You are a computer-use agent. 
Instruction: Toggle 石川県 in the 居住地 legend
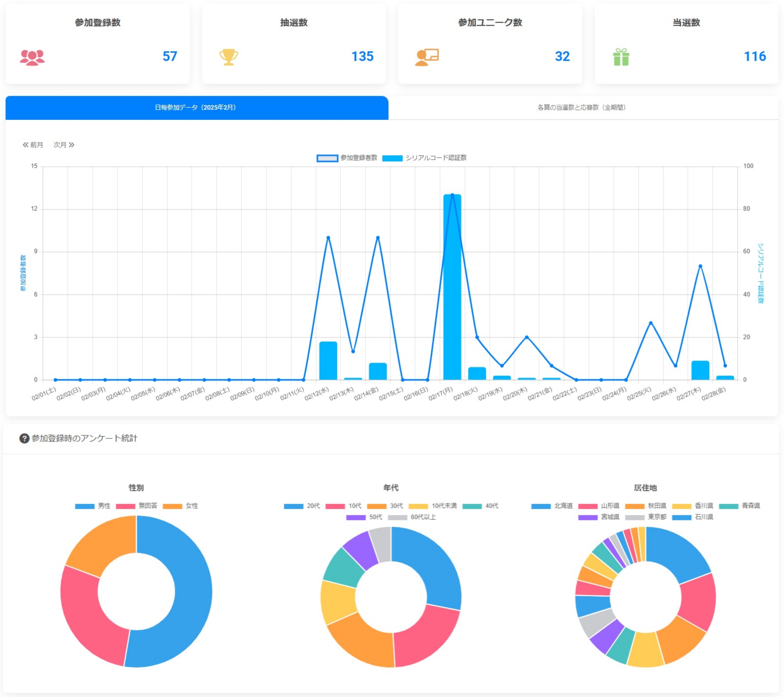(x=692, y=517)
